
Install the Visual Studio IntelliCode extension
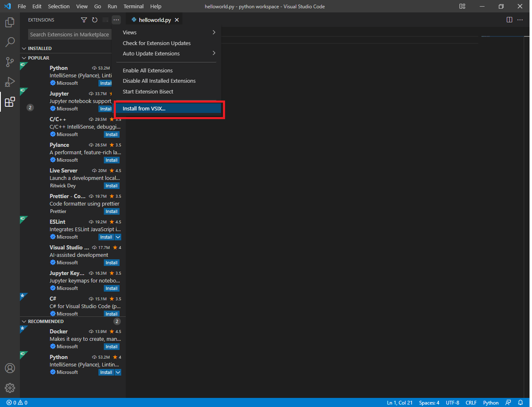click(111, 263)
